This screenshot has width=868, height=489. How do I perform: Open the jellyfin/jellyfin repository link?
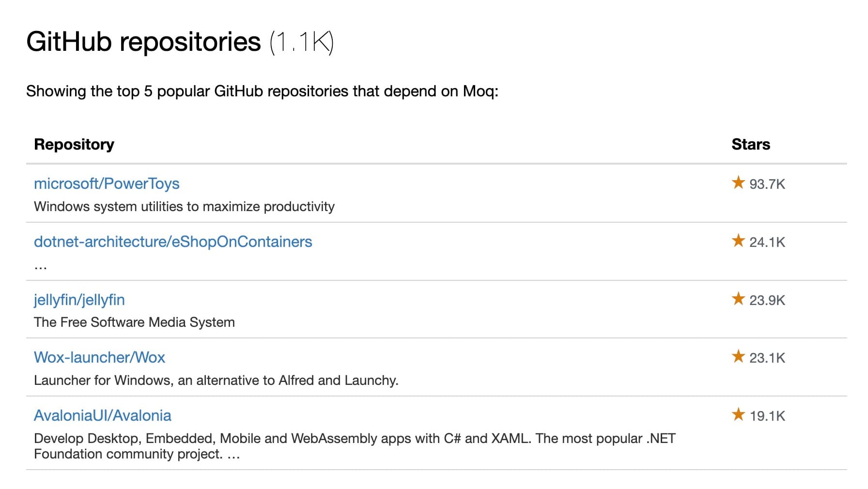pyautogui.click(x=79, y=300)
